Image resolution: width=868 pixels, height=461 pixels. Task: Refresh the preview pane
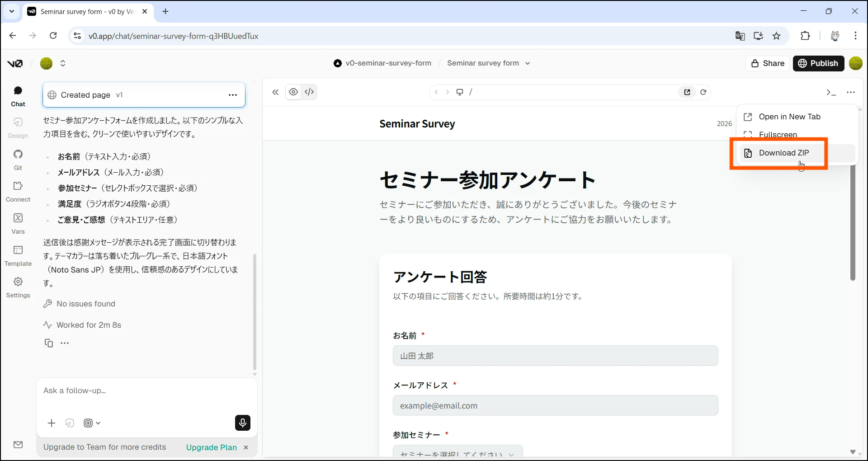703,92
